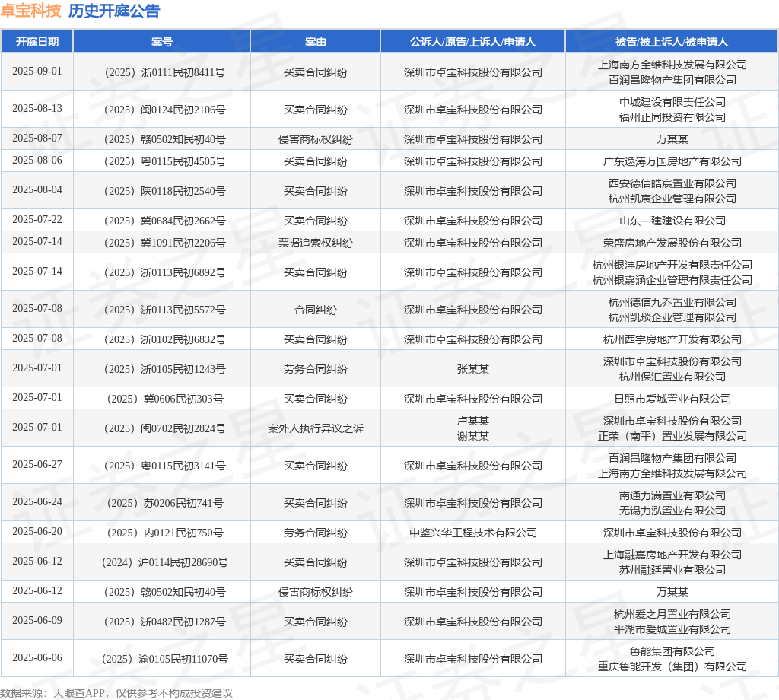Select defendant 中城建设有限责任公司
779x700 pixels.
click(672, 102)
